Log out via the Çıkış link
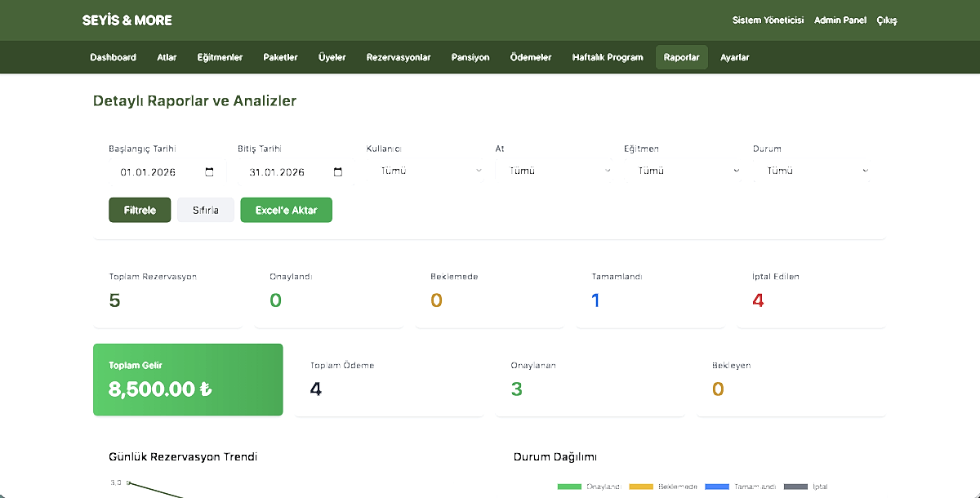The image size is (980, 498). click(886, 20)
